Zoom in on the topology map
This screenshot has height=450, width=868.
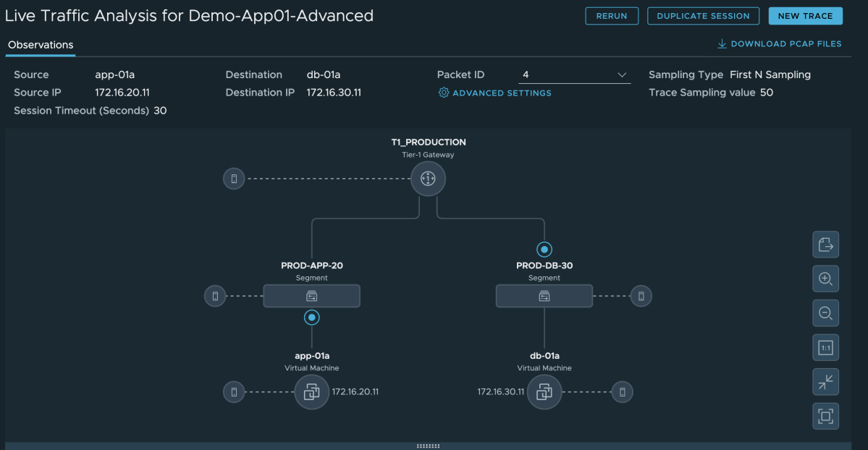825,279
